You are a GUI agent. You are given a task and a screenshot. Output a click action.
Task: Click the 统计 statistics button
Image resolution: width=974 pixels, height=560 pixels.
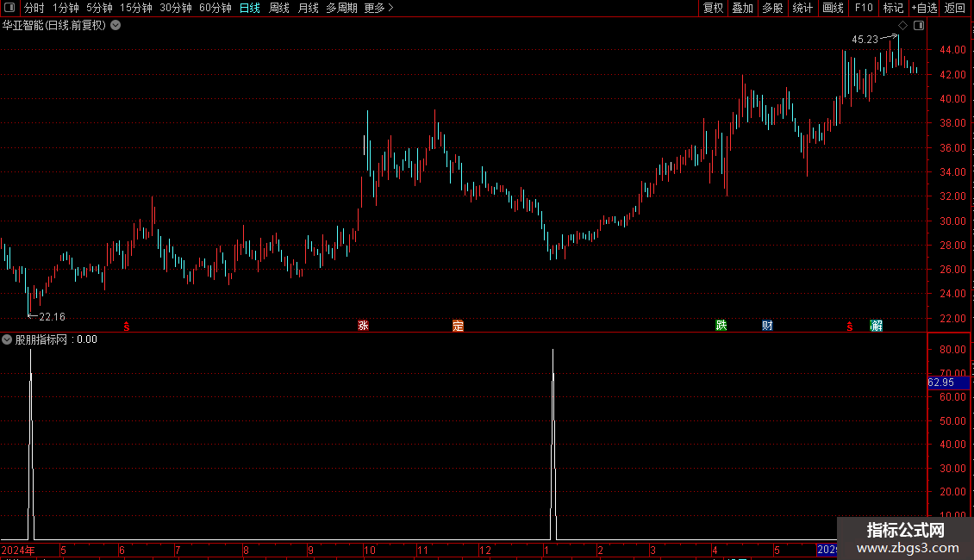(802, 8)
